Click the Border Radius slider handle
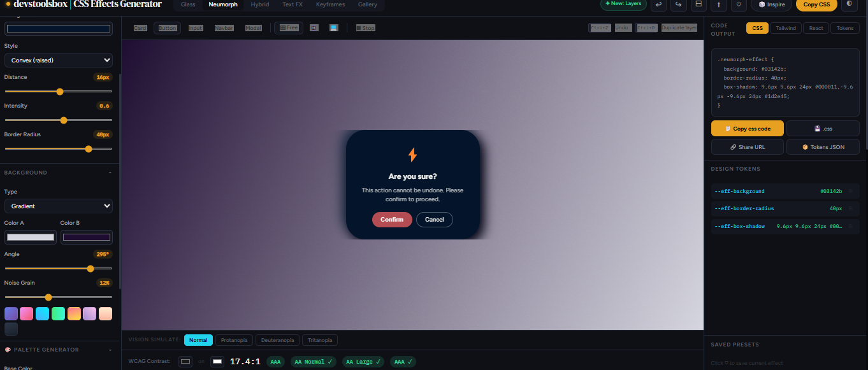The image size is (868, 370). click(89, 149)
